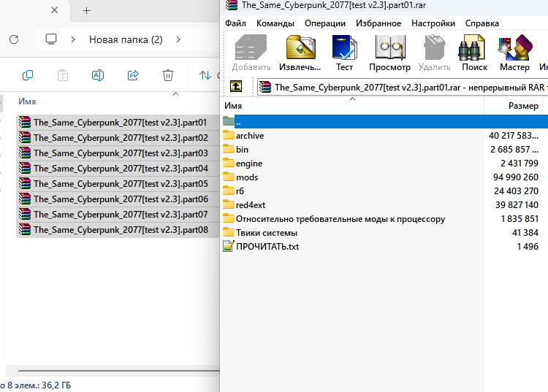Select file ending in part06 in Explorer
This screenshot has width=548, height=392.
click(118, 199)
